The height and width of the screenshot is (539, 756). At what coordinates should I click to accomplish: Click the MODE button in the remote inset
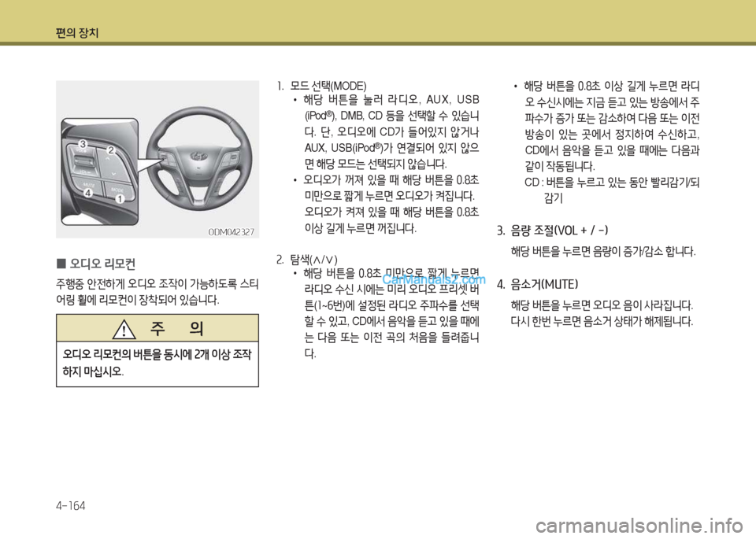[117, 190]
